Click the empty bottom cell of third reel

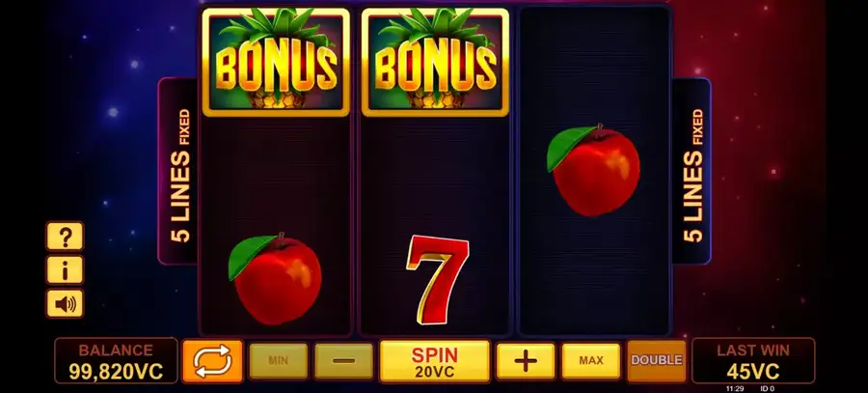594,279
